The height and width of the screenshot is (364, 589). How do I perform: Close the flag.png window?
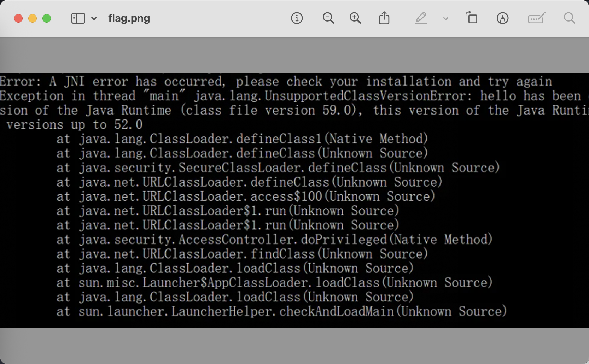click(x=18, y=18)
